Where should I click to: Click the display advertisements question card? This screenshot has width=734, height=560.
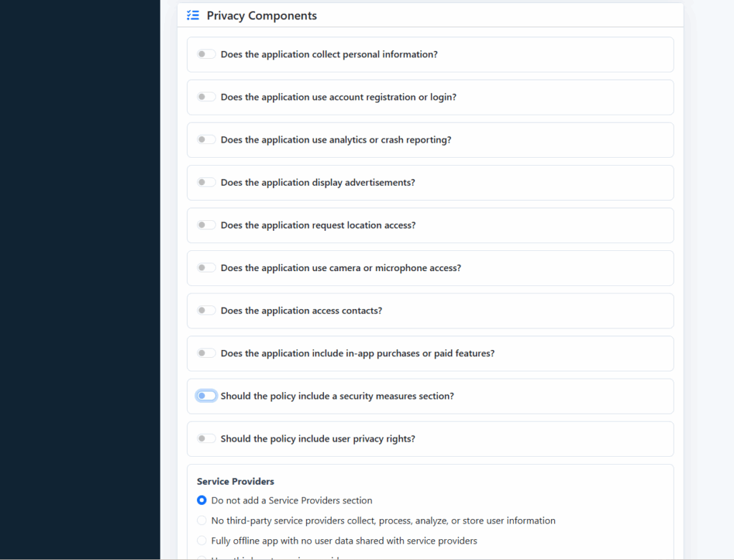[430, 183]
